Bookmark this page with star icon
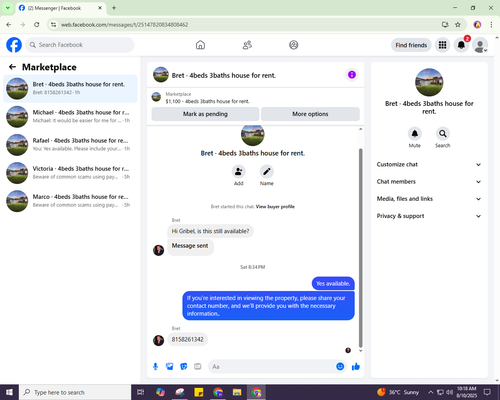This screenshot has width=500, height=400. [458, 25]
